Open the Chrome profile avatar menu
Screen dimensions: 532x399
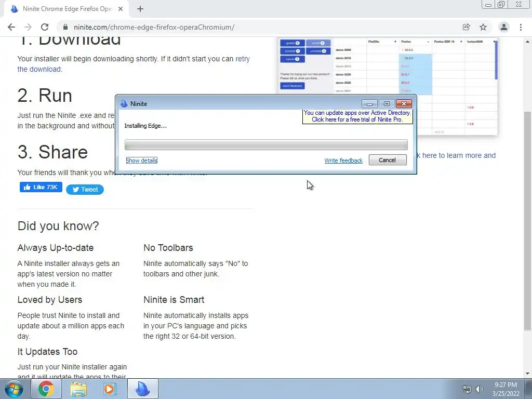point(504,27)
